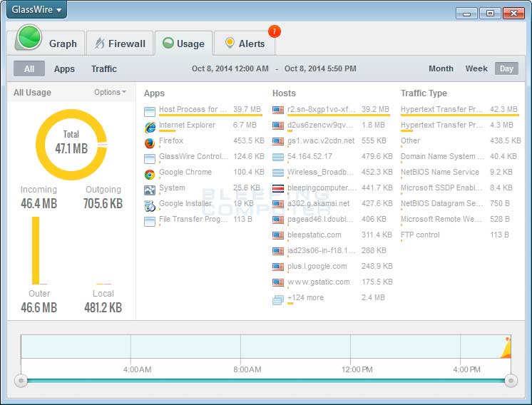Click the Google Chrome icon
The width and height of the screenshot is (532, 405).
(150, 175)
